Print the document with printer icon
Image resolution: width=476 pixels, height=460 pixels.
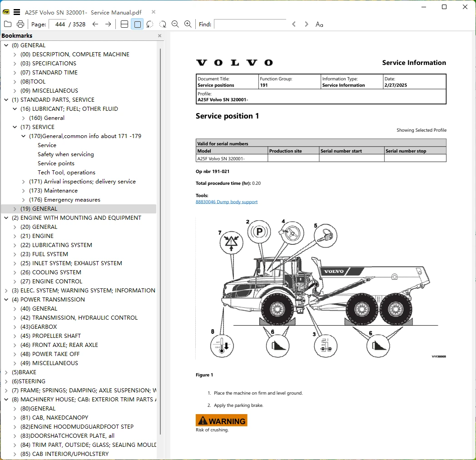[x=20, y=24]
